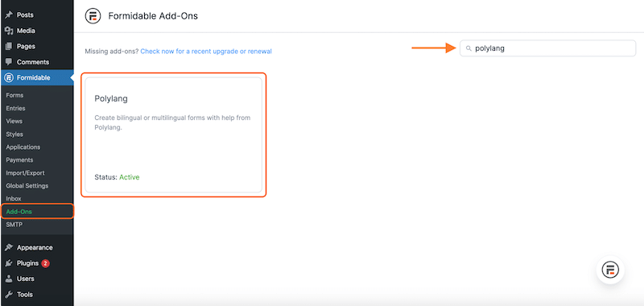Open the floating Formidable help icon

(610, 270)
